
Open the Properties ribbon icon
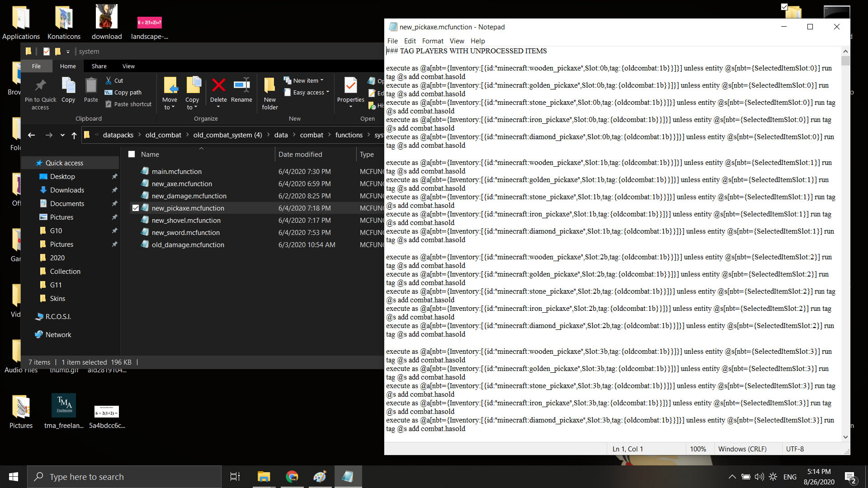click(x=350, y=85)
